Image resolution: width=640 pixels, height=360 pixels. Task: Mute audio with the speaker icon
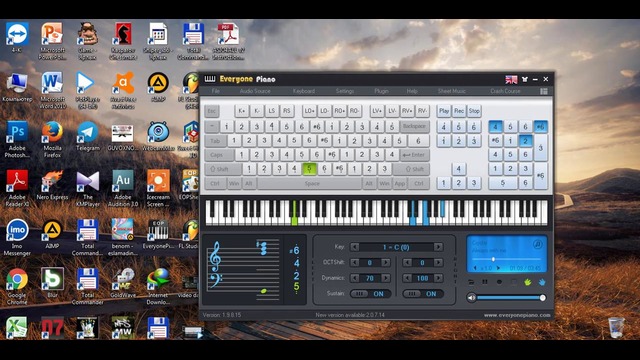click(471, 298)
